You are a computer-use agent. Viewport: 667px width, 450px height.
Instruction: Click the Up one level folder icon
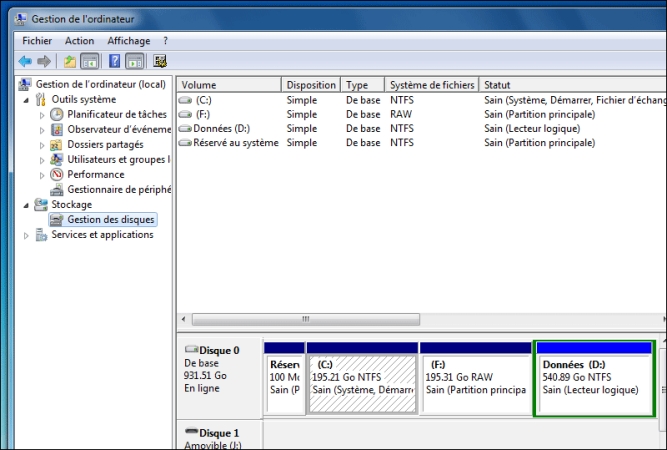tap(70, 61)
